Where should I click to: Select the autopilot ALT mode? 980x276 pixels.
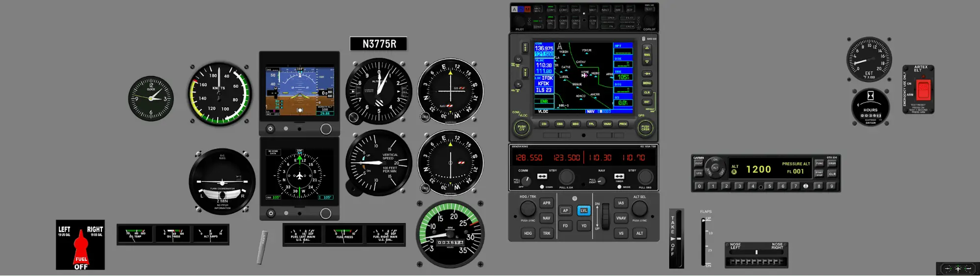pos(639,233)
